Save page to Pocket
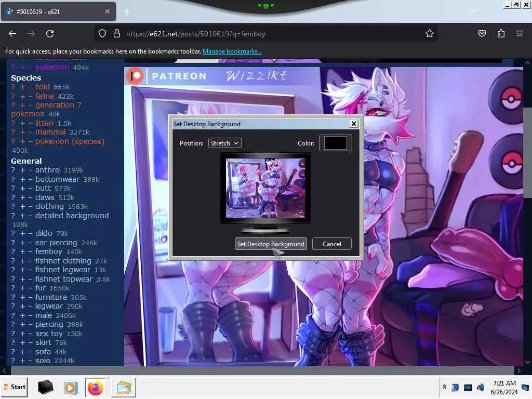Viewport: 532px width, 399px height. 482,33
